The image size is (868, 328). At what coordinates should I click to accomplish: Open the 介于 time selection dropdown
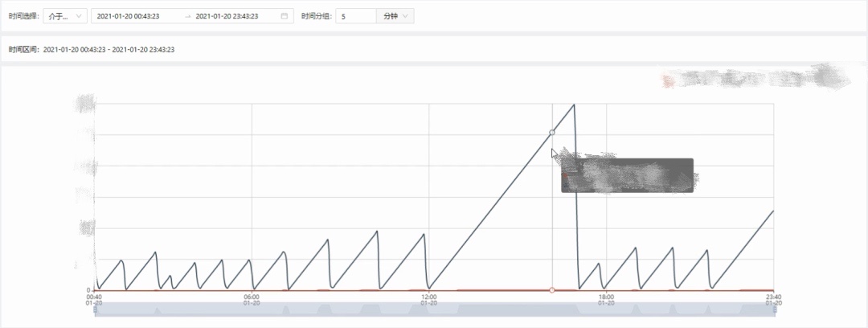[66, 16]
